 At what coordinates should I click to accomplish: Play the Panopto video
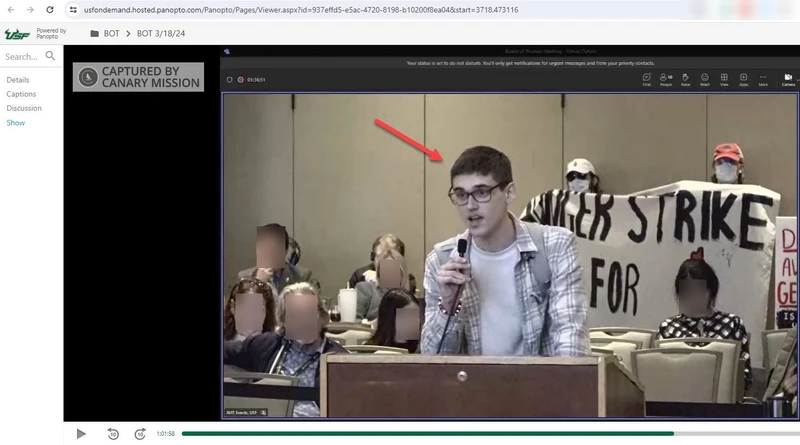pyautogui.click(x=82, y=433)
